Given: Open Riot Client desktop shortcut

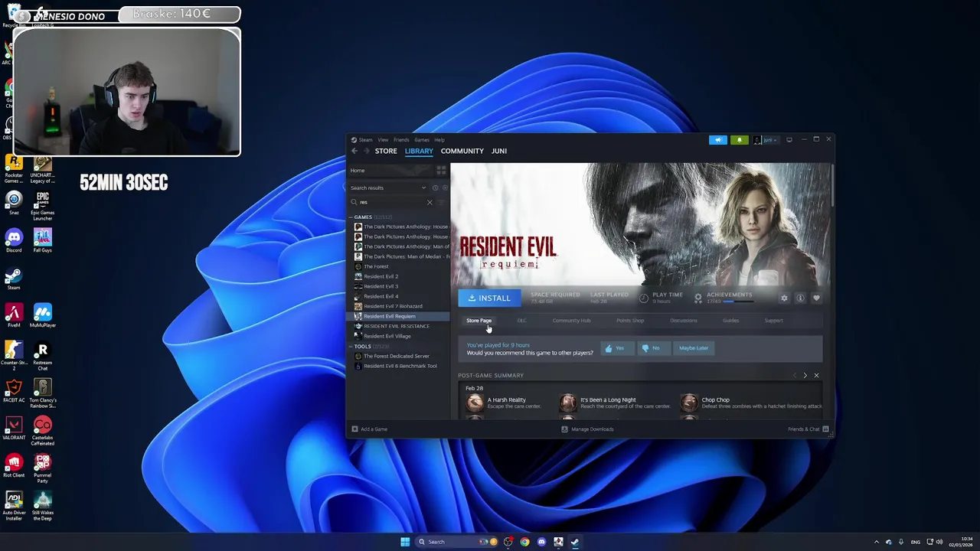Looking at the screenshot, I should point(14,465).
